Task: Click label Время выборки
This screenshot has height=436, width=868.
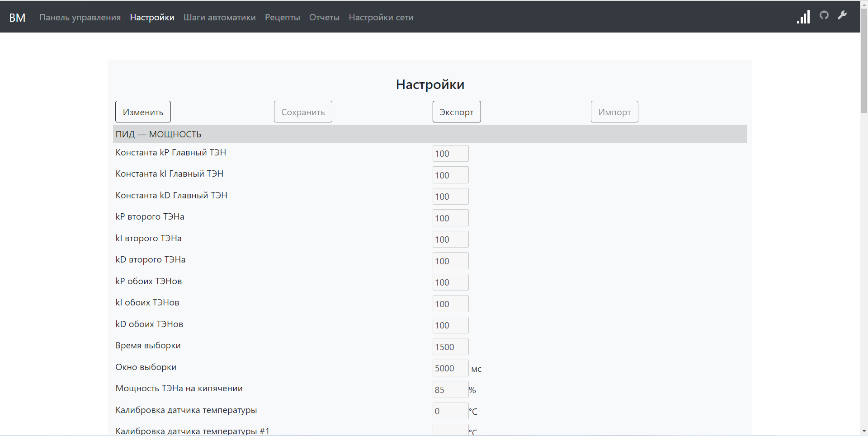Action: coord(148,345)
